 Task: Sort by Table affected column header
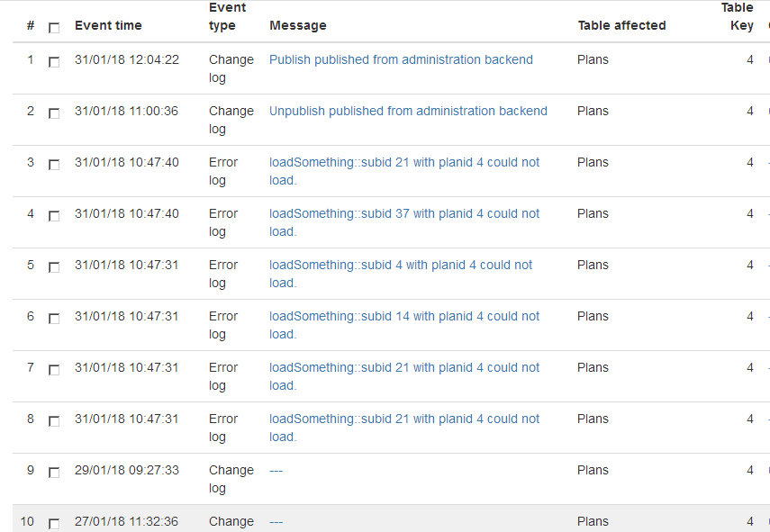pyautogui.click(x=621, y=25)
